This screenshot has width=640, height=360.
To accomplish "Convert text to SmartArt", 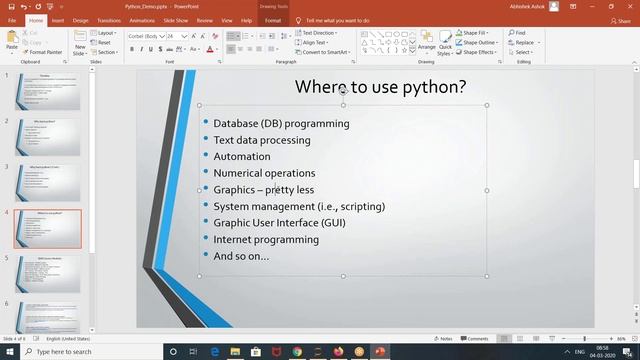I will [x=322, y=52].
